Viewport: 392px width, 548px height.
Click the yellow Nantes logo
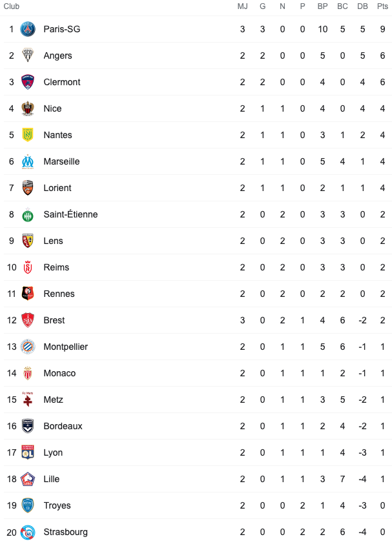(28, 135)
